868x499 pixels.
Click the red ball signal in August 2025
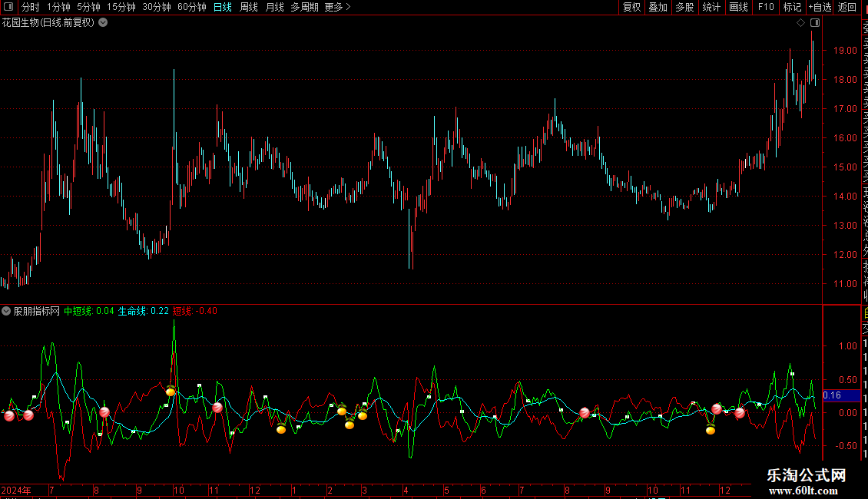coord(584,413)
